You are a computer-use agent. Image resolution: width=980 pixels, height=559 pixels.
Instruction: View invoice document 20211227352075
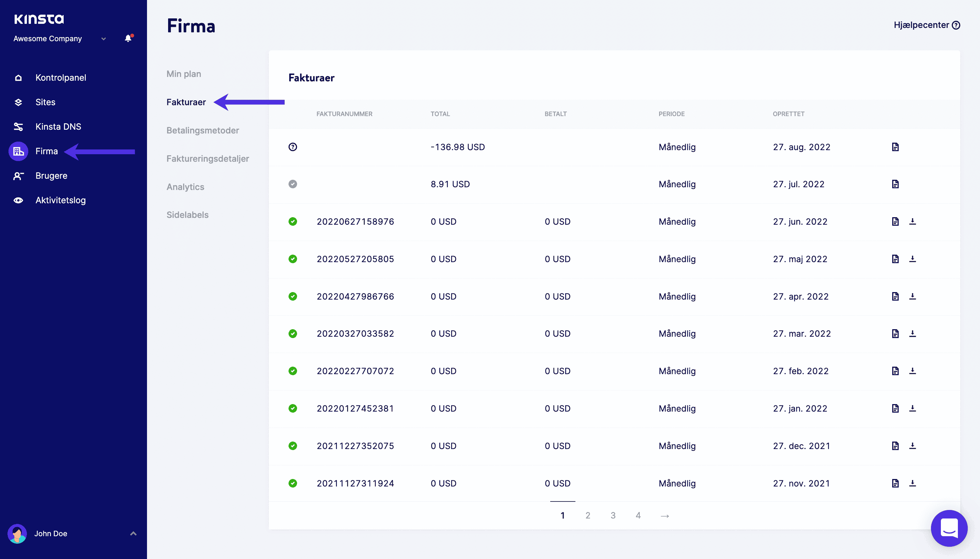[895, 446]
